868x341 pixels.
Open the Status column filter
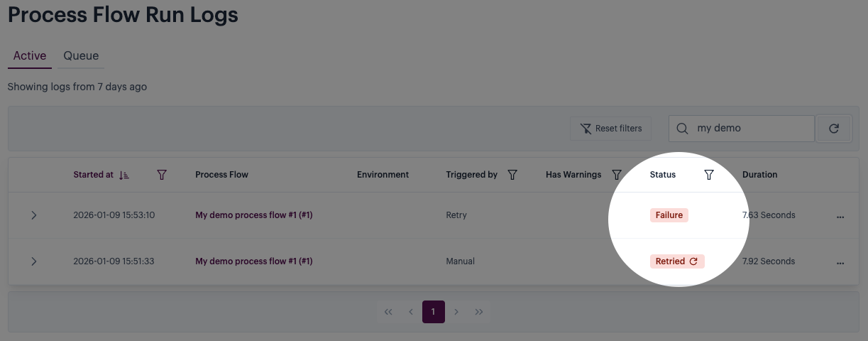[708, 175]
